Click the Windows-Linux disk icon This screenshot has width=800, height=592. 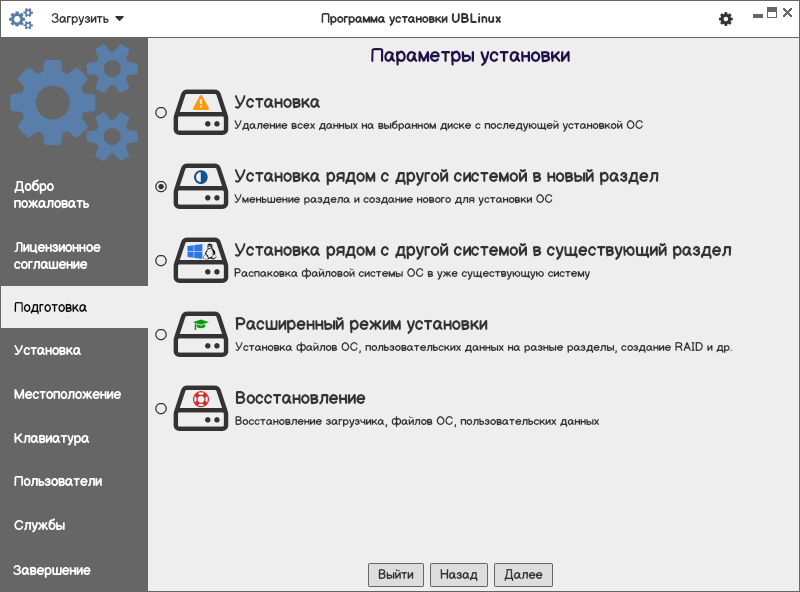click(x=201, y=260)
